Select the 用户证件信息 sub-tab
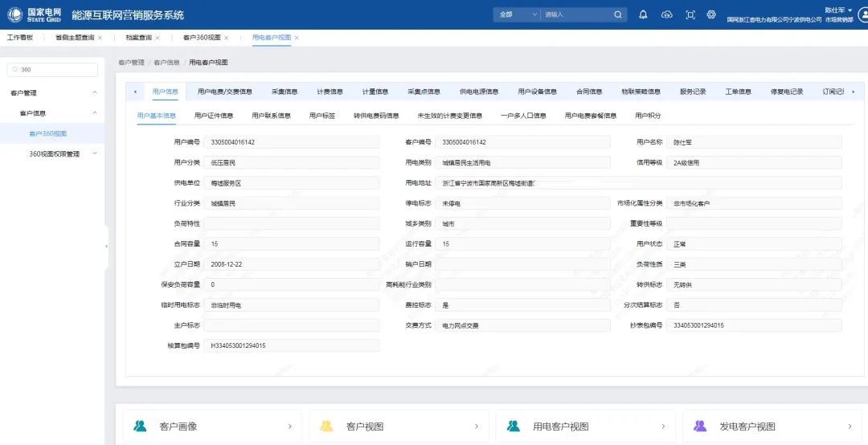The height and width of the screenshot is (445, 868). point(214,116)
